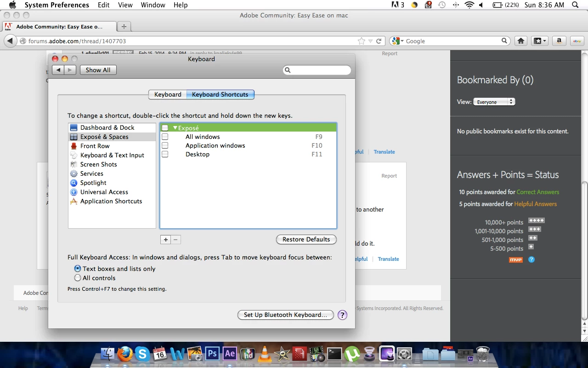Enable the All windows shortcut checkbox
Viewport: 588px width, 368px height.
click(x=165, y=137)
